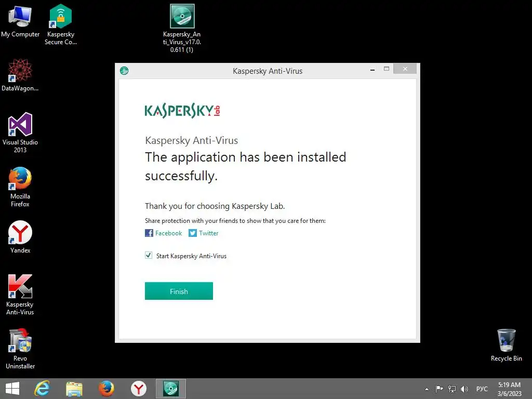Select Kaspersky Secure Connection desktop icon
Image resolution: width=532 pixels, height=399 pixels.
(x=61, y=24)
